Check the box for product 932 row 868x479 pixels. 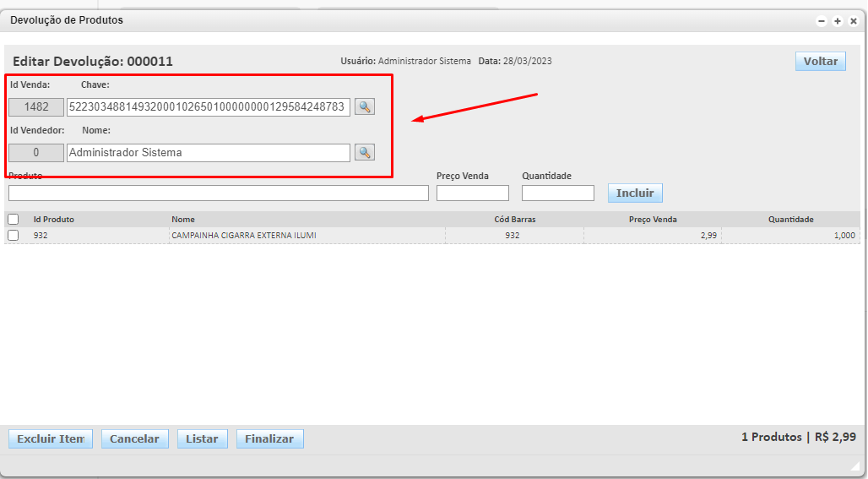(x=13, y=236)
